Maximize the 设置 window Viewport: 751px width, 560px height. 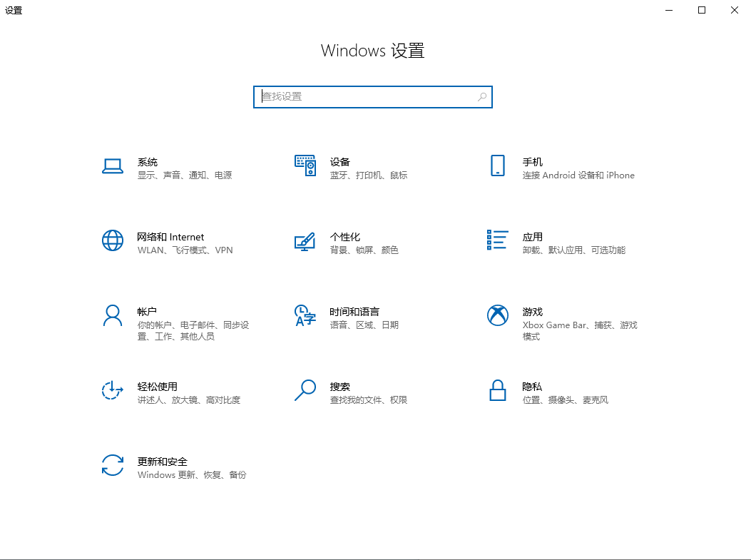pos(702,10)
